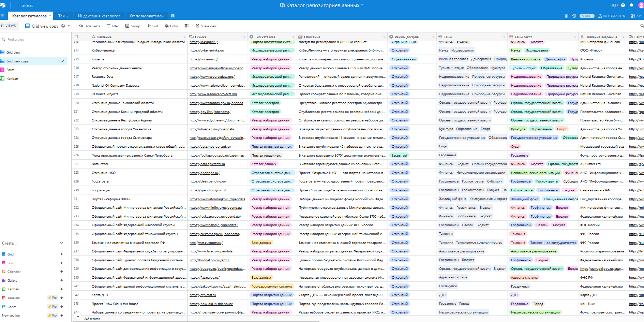Screen dimensions: 644x322
Task: Click the SHARE button
Action: click(x=587, y=16)
